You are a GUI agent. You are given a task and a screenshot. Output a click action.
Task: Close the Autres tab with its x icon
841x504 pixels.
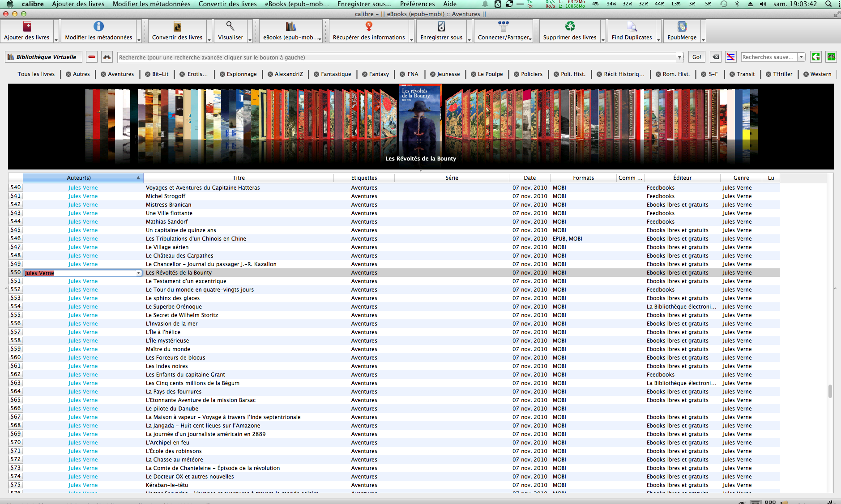pyautogui.click(x=68, y=74)
